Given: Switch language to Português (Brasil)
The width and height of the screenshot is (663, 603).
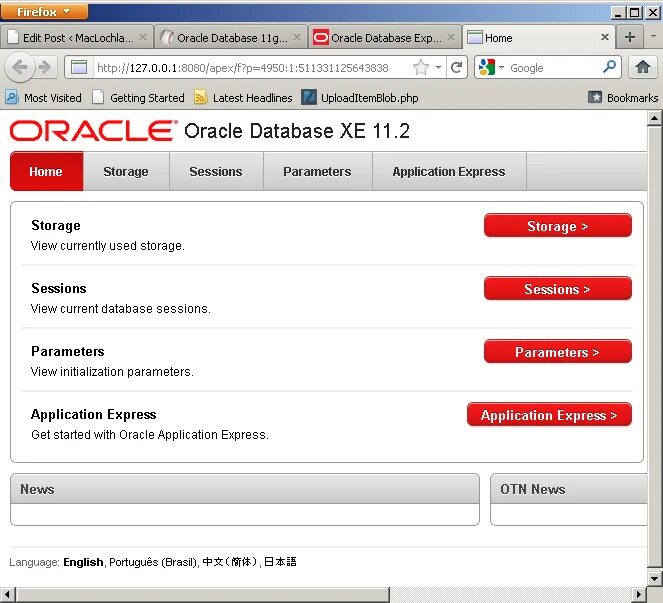Looking at the screenshot, I should pos(153,562).
